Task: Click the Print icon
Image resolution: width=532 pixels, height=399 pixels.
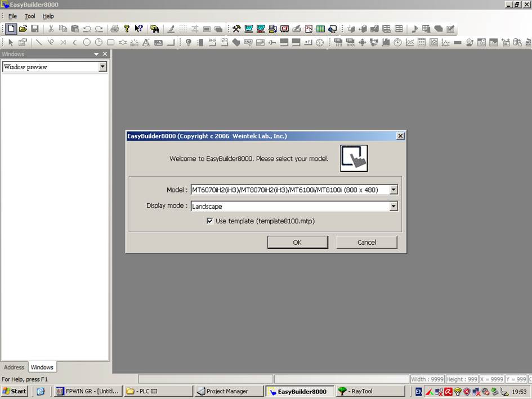Action: (115, 29)
